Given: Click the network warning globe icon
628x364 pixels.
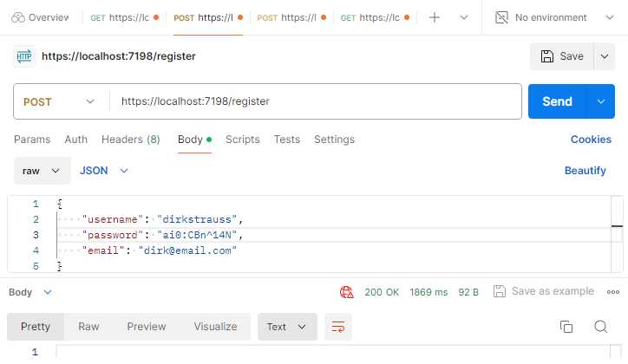Looking at the screenshot, I should (x=346, y=292).
